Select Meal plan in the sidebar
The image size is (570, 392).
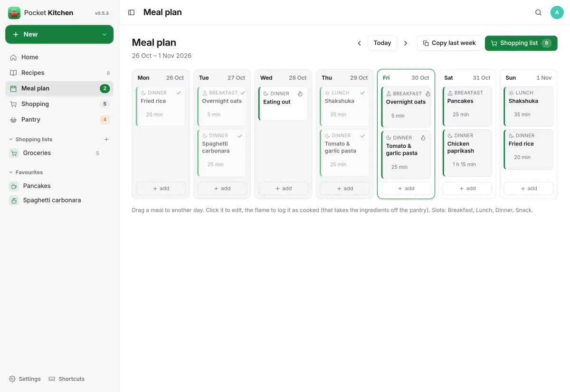coord(59,88)
